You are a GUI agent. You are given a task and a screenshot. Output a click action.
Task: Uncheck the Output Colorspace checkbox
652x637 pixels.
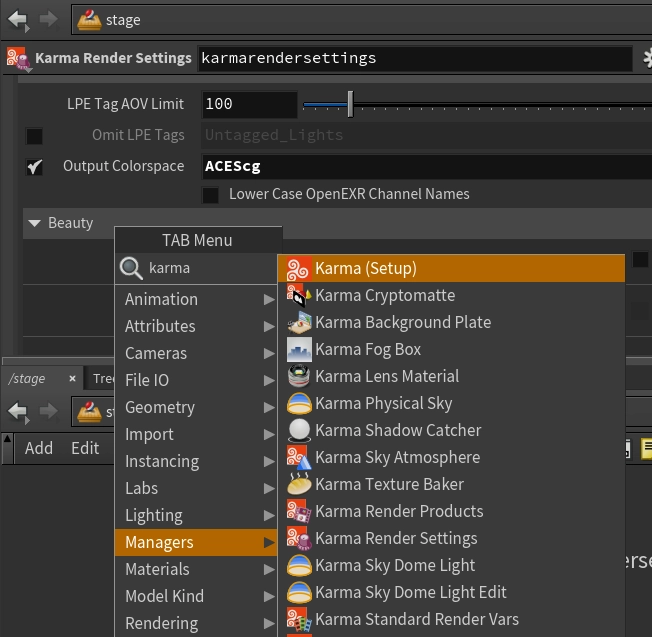(x=34, y=167)
